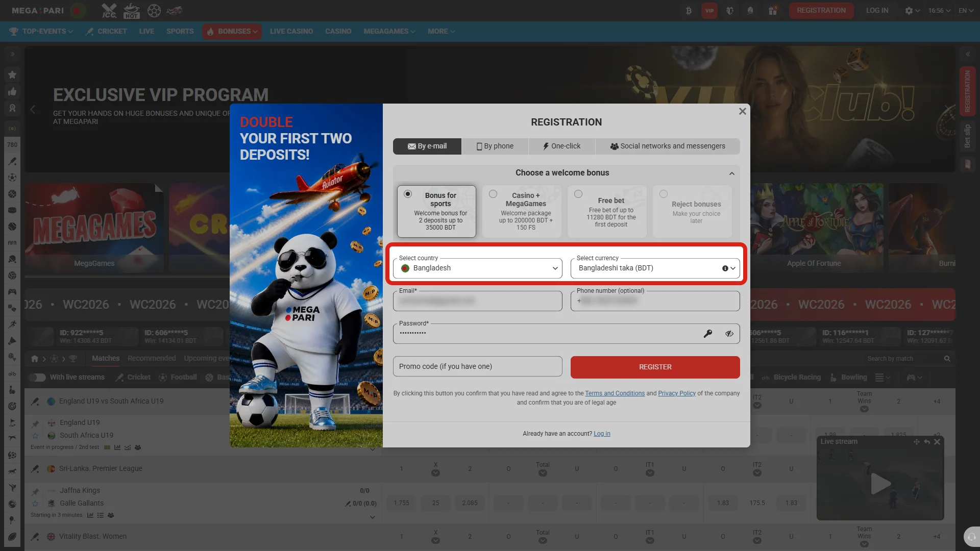Open the EN language dropdown

[x=966, y=10]
